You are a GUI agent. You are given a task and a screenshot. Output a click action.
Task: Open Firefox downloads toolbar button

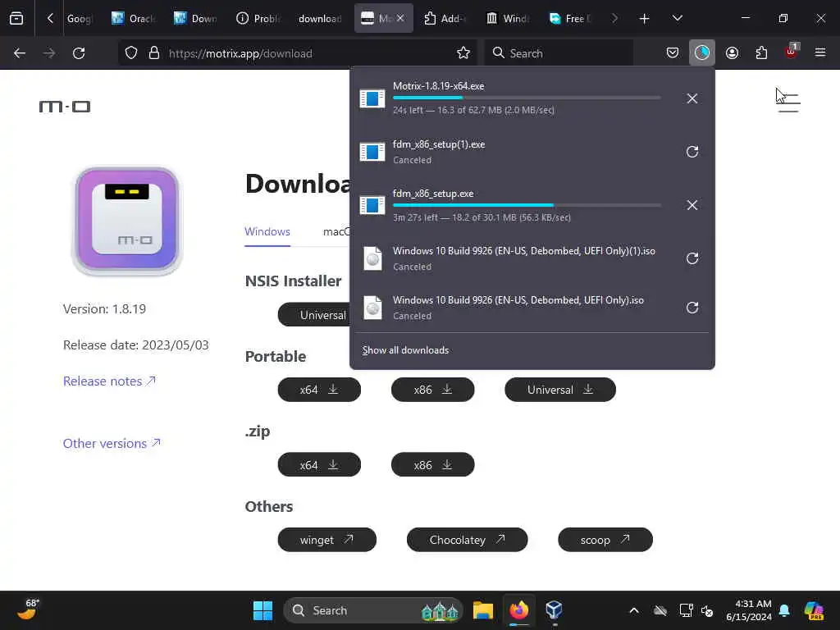click(x=702, y=53)
